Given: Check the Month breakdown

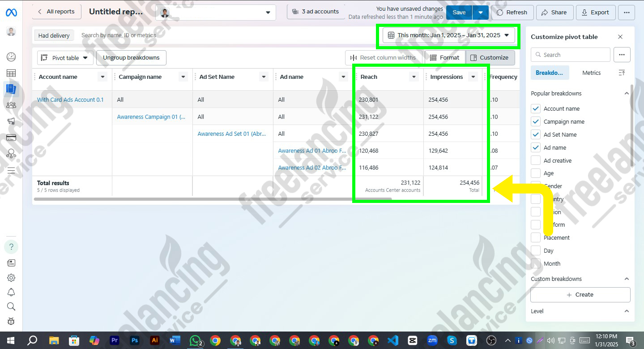Looking at the screenshot, I should pos(536,263).
